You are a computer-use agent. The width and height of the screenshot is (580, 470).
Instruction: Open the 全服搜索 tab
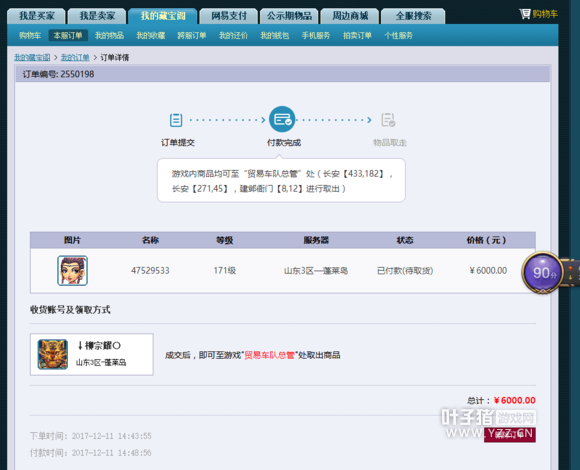(413, 16)
